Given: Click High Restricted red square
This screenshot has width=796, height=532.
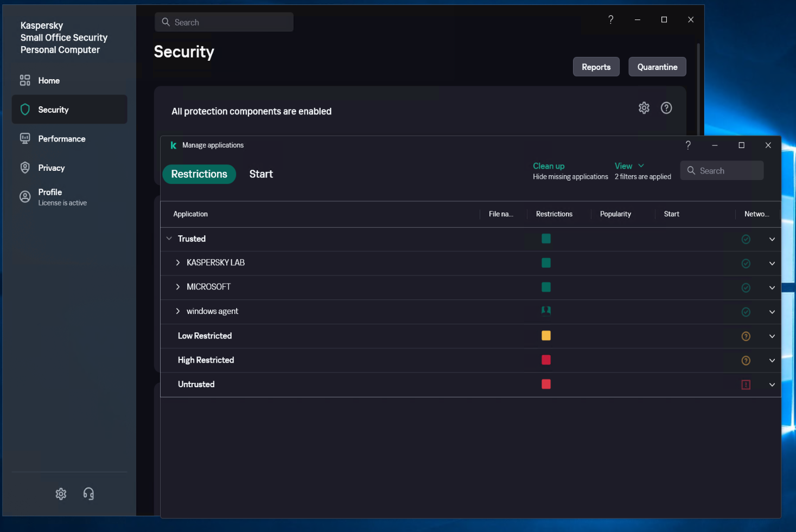Looking at the screenshot, I should (546, 360).
